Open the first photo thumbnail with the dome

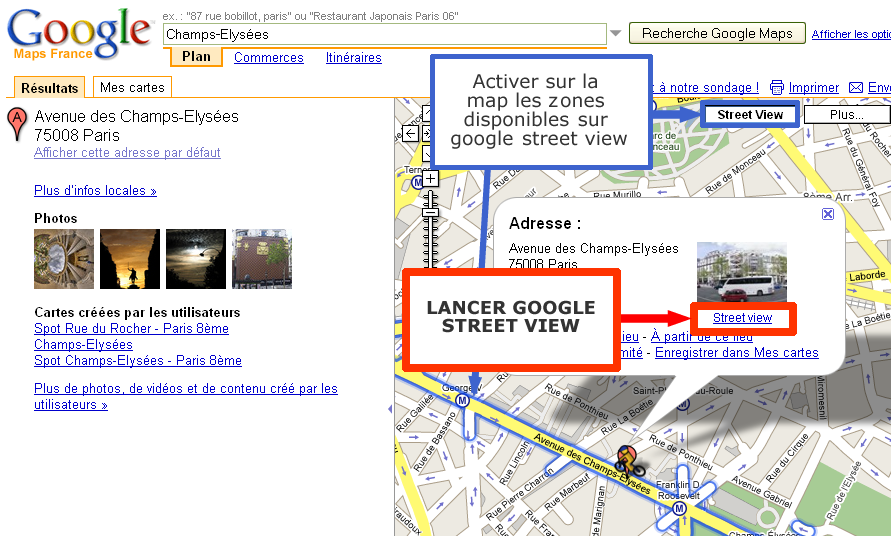click(x=64, y=259)
